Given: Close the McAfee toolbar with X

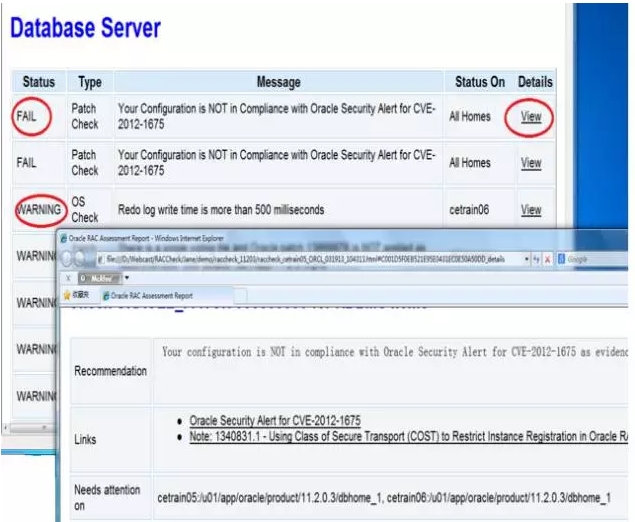Looking at the screenshot, I should (68, 278).
